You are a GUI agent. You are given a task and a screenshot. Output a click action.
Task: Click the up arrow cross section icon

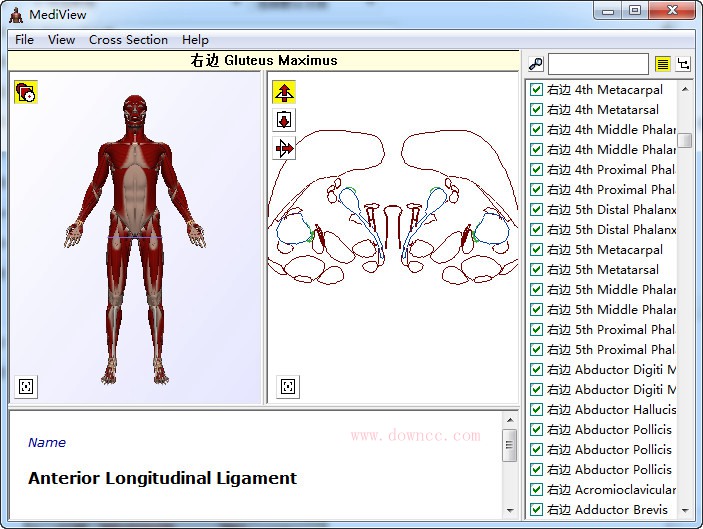[284, 93]
